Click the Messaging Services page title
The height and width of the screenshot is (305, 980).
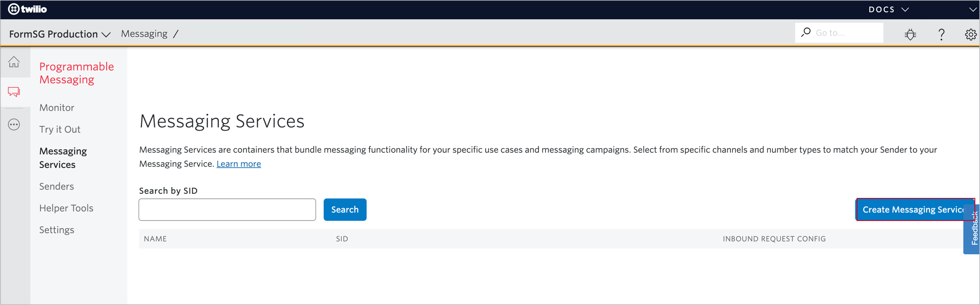[222, 121]
